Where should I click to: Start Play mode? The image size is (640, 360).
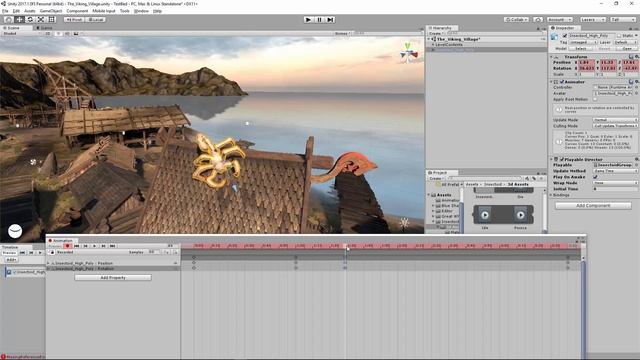[308, 19]
